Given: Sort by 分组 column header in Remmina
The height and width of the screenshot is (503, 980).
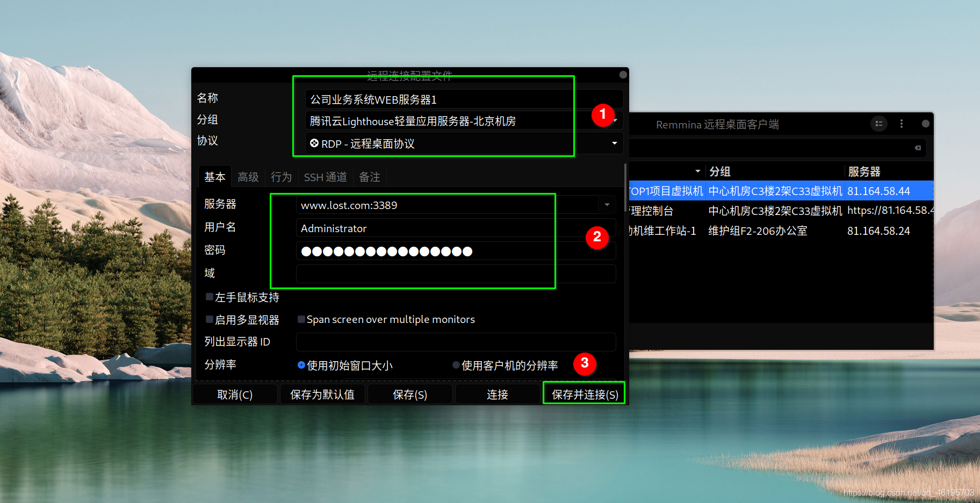Looking at the screenshot, I should (774, 171).
